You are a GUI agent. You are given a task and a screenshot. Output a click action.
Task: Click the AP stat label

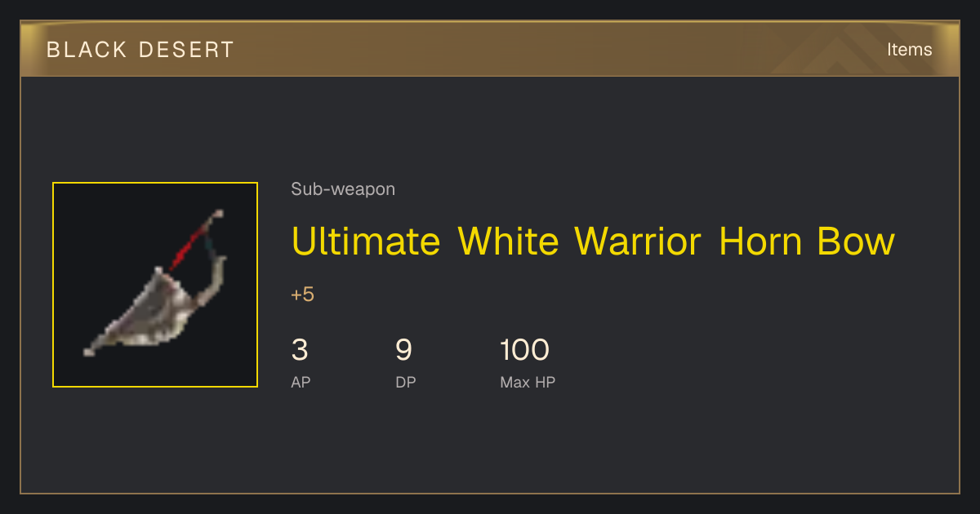(x=301, y=382)
